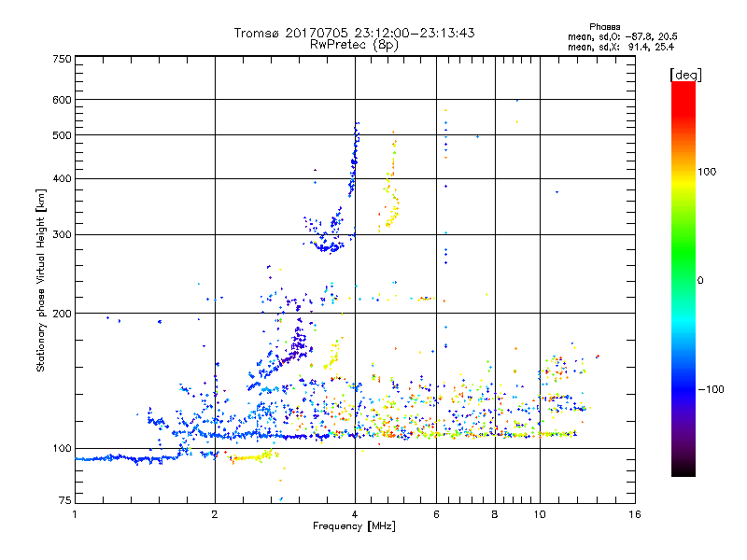Click the 'mean, sd,O: -87.8, 20.5' statistic

tap(622, 36)
